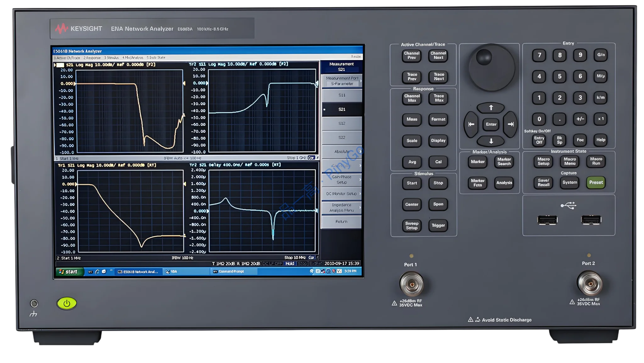Open the 4 Mkr/Analysis menu
Image resolution: width=644 pixels, height=363 pixels.
coord(133,58)
